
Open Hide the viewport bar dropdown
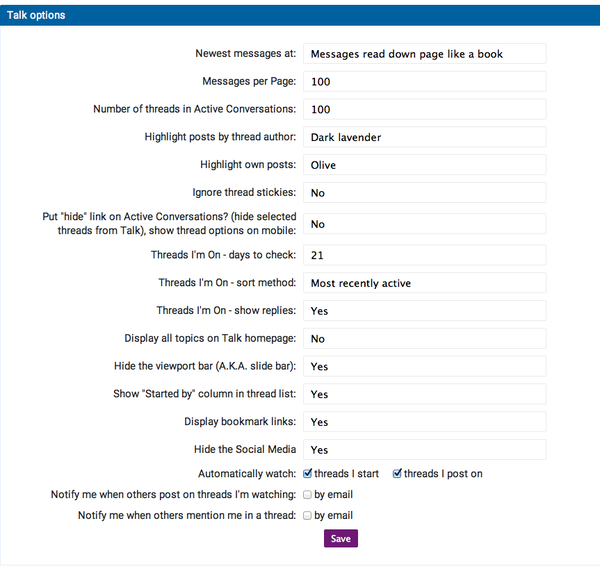tap(425, 366)
